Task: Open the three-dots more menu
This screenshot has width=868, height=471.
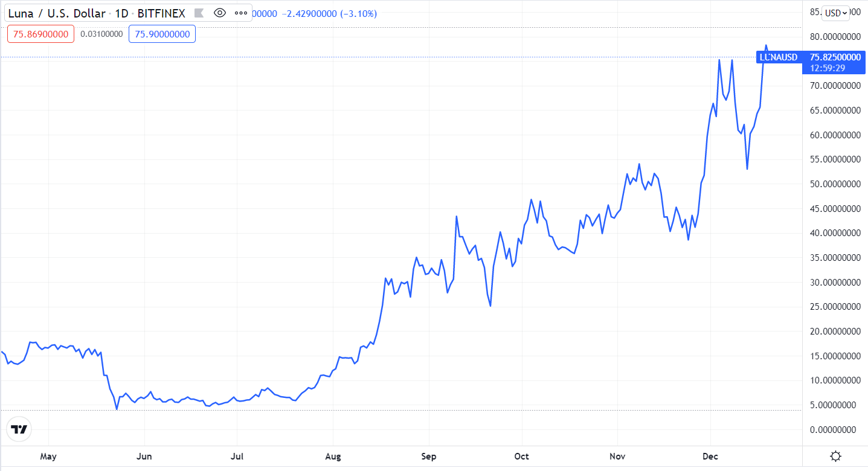Action: (x=240, y=13)
